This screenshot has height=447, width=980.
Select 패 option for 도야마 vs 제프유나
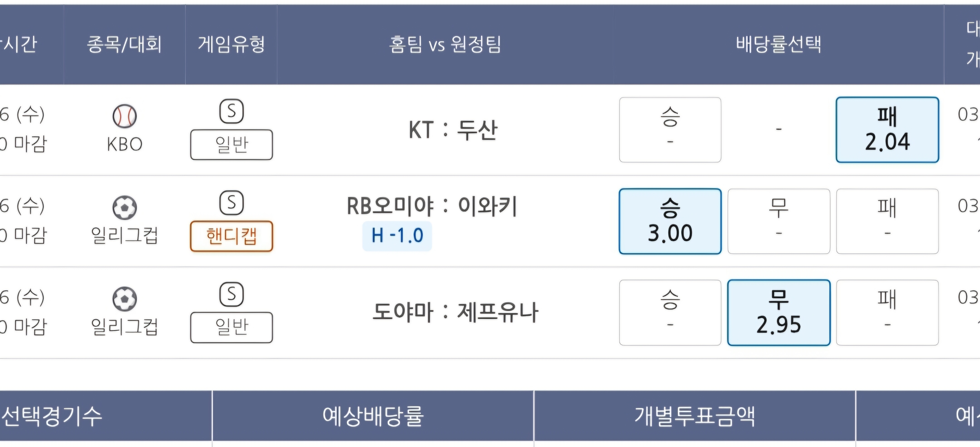(887, 313)
